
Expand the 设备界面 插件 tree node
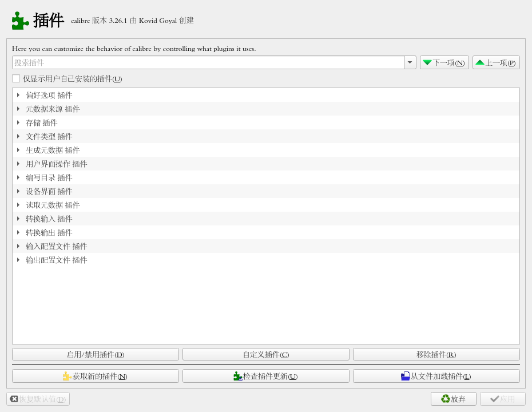tap(18, 191)
